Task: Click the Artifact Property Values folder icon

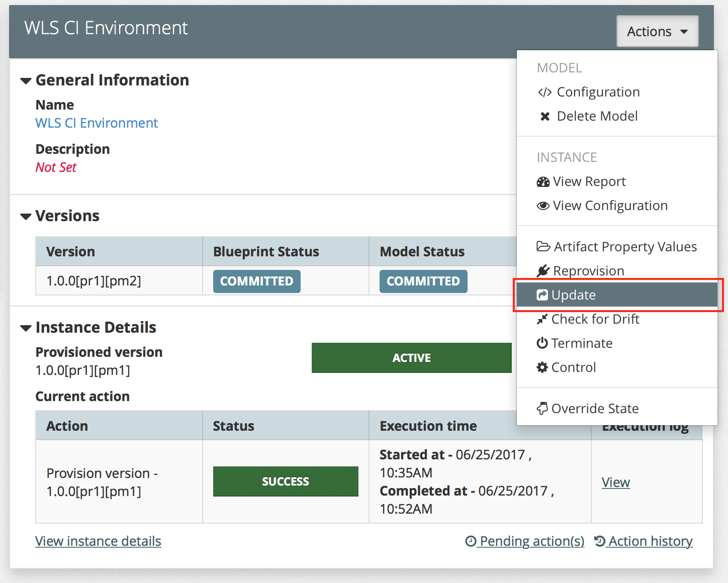Action: (x=543, y=247)
